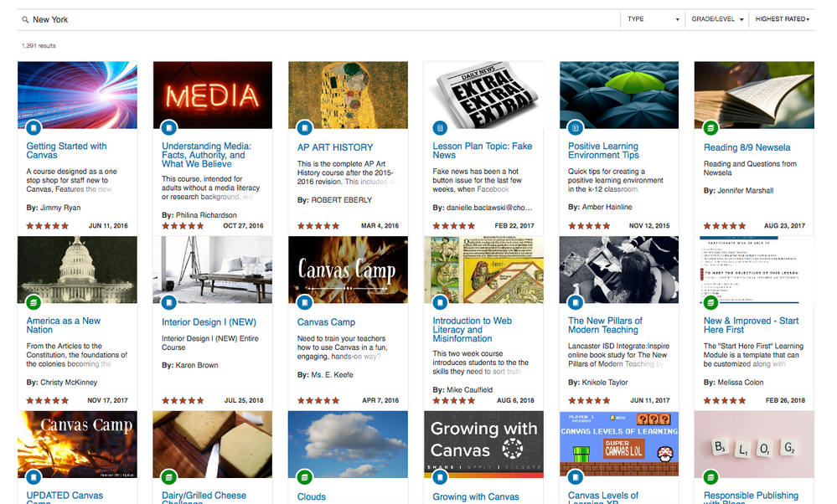Open the Highest Rated sort dropdown
The image size is (837, 504).
coord(782,19)
